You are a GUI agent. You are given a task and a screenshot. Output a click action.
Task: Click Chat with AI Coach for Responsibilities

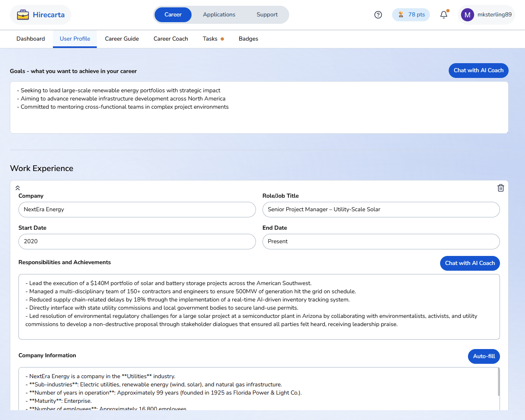coord(470,263)
